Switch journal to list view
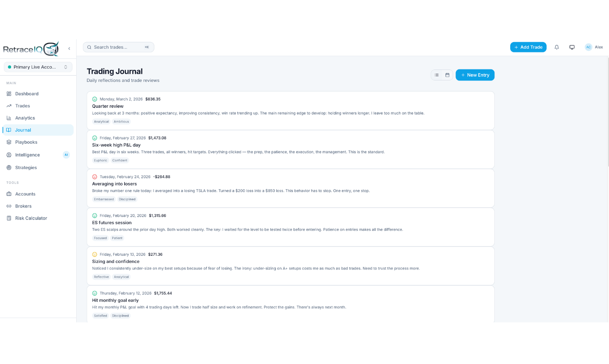This screenshot has width=609, height=364. (436, 75)
